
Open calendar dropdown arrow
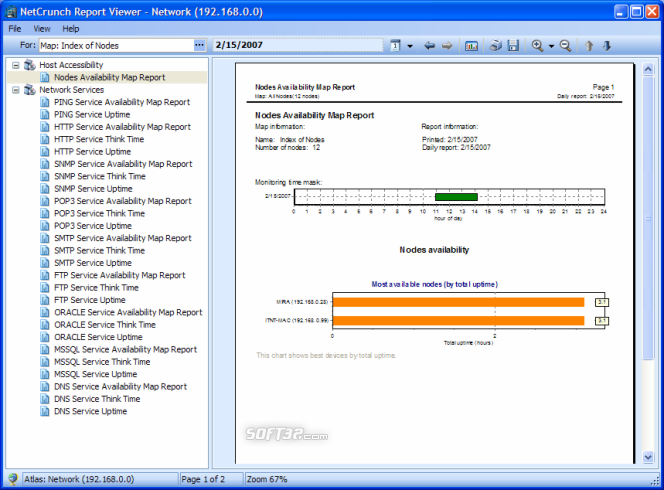tap(410, 46)
